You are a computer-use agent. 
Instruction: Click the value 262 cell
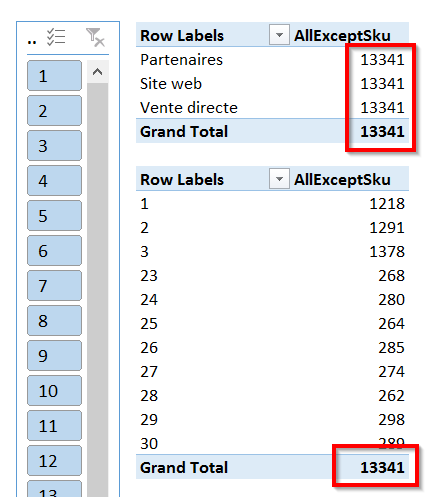(x=391, y=396)
